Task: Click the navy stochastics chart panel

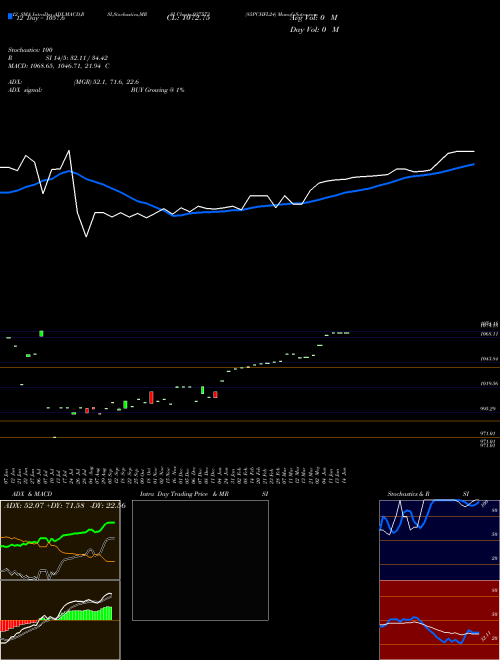Action: coord(439,540)
